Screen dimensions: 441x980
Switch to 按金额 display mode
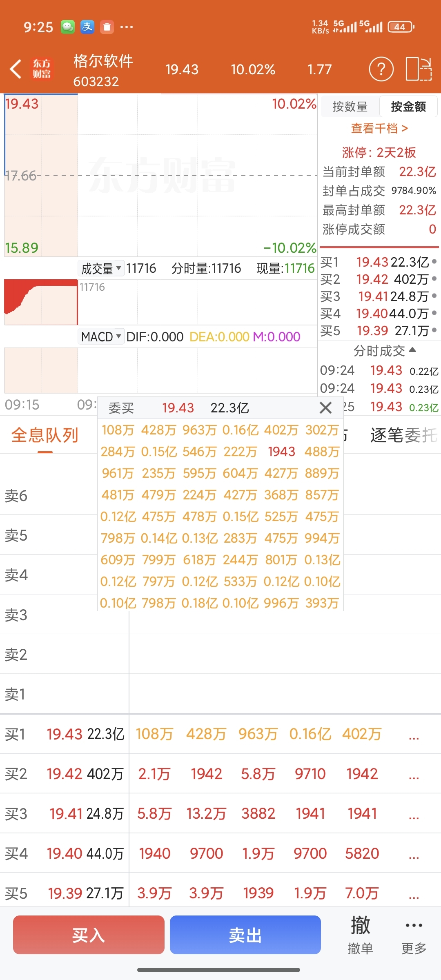[408, 107]
